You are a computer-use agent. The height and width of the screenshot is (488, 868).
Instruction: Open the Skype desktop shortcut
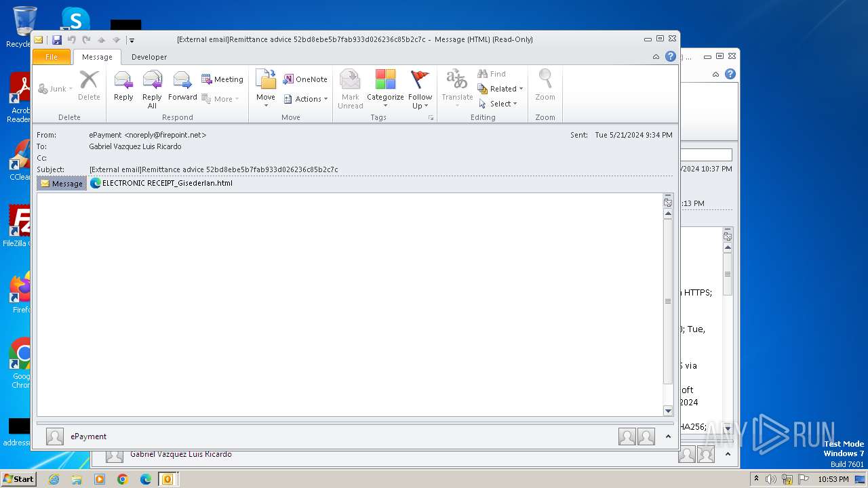(75, 19)
